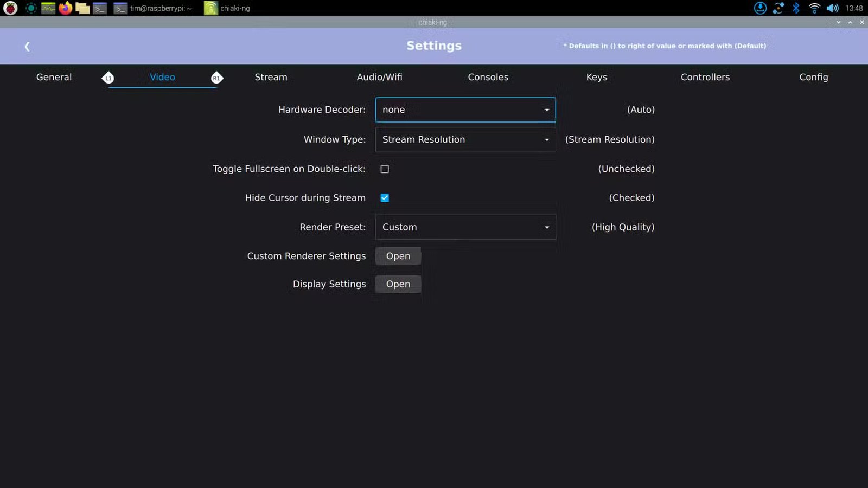The width and height of the screenshot is (868, 488).
Task: Expand the Hardware Decoder dropdown
Action: coord(465,110)
